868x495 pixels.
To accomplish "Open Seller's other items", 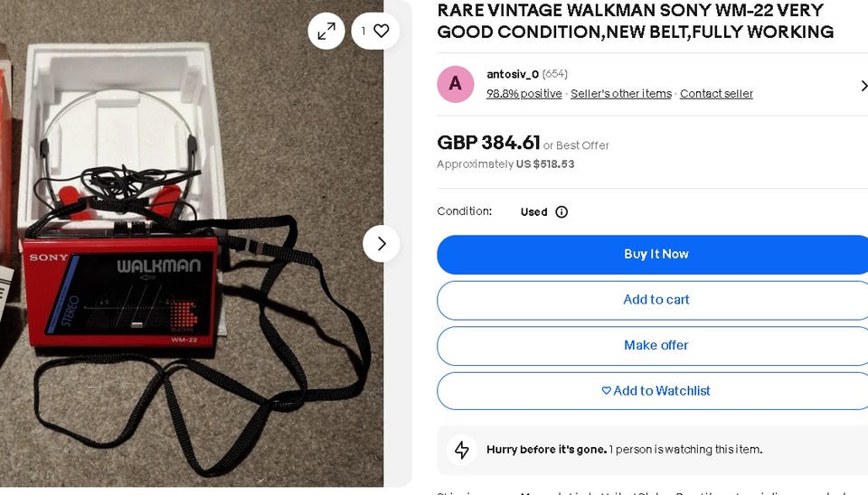I will (x=621, y=94).
